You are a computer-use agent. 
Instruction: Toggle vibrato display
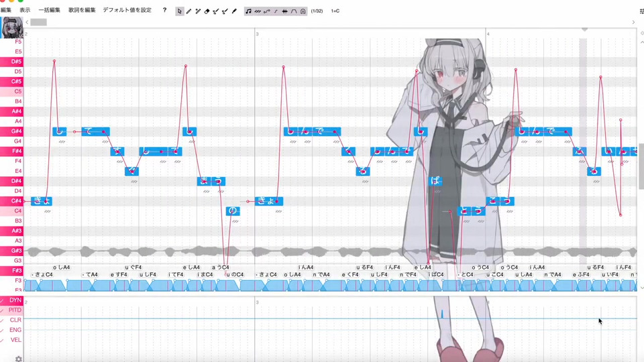[x=258, y=11]
